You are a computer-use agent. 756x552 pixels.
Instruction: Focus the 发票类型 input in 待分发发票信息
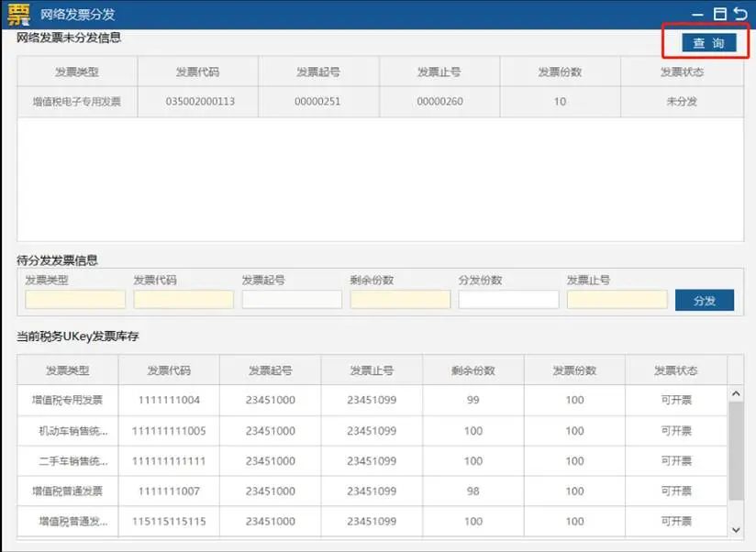(x=75, y=299)
